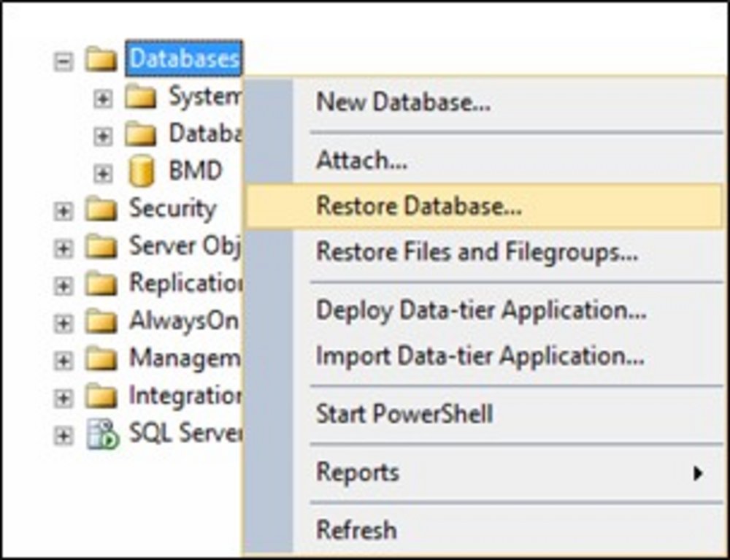The height and width of the screenshot is (560, 730).
Task: Click the Databases folder icon
Action: tap(101, 60)
